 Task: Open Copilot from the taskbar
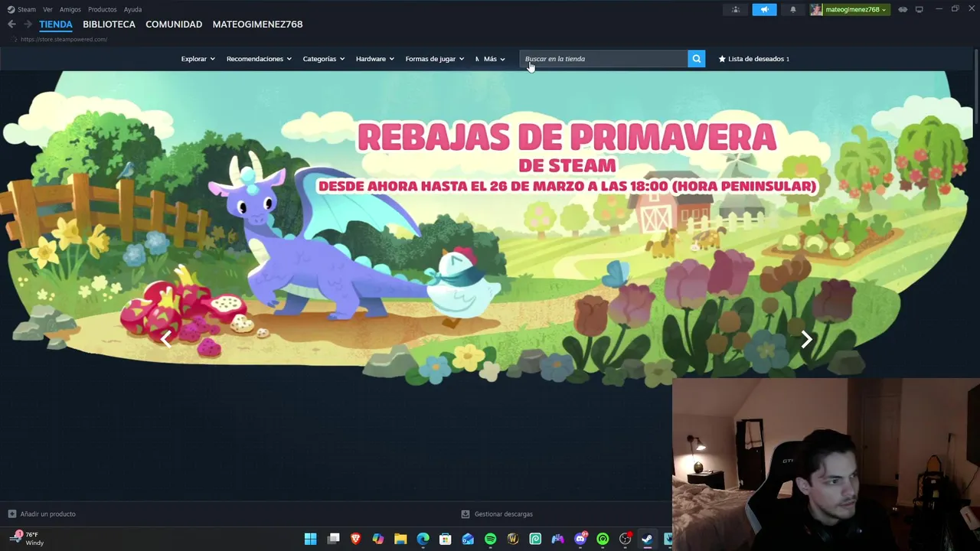coord(377,539)
